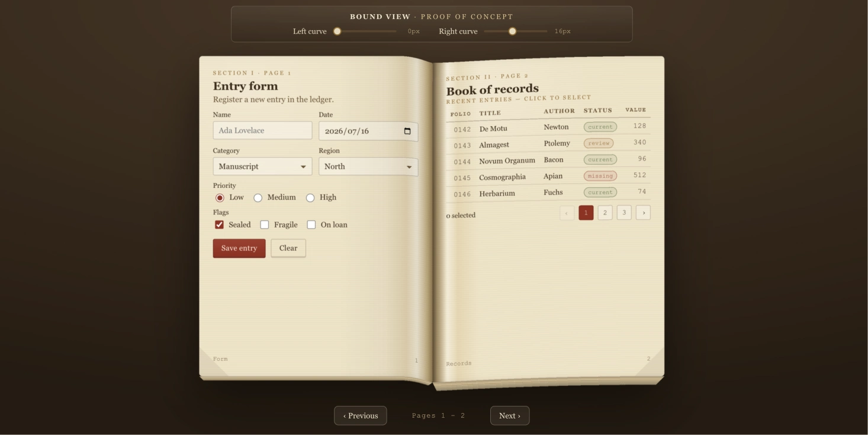Go to records page 1
868x435 pixels.
586,213
